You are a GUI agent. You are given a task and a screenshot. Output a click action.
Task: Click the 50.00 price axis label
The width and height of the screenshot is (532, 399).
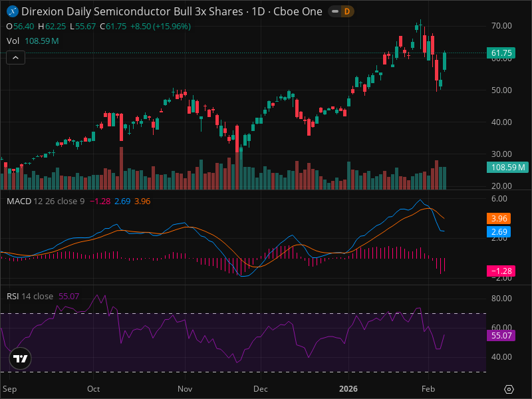click(501, 90)
